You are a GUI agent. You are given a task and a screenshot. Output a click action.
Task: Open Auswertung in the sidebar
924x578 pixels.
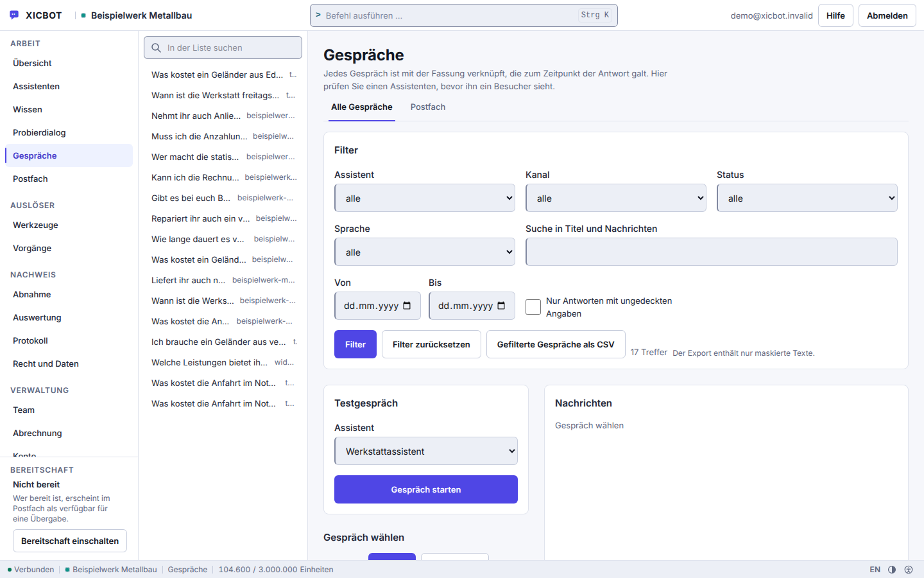tap(69, 317)
